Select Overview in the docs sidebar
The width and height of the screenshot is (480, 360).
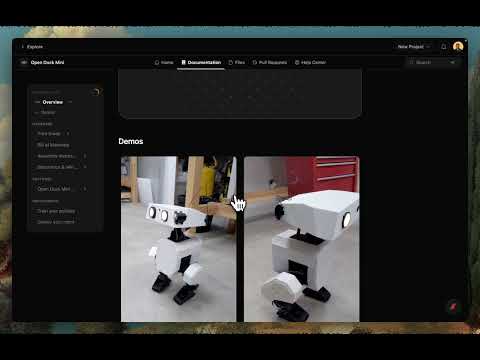click(53, 102)
